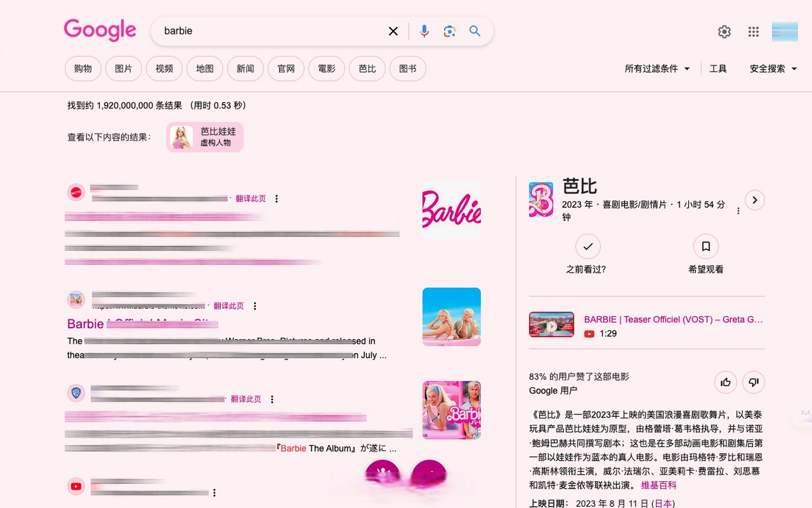Screen dimensions: 812x508
Task: Expand the 所有过滤条件 dropdown
Action: (657, 68)
